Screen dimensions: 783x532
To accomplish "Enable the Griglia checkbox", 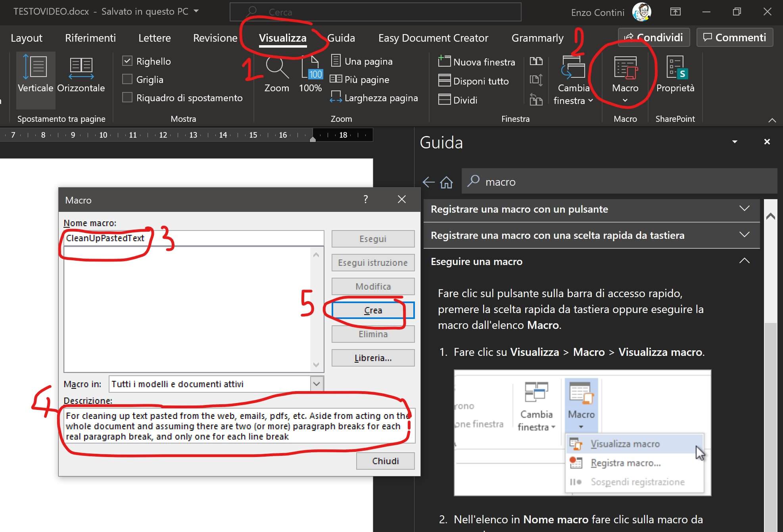I will pos(127,79).
